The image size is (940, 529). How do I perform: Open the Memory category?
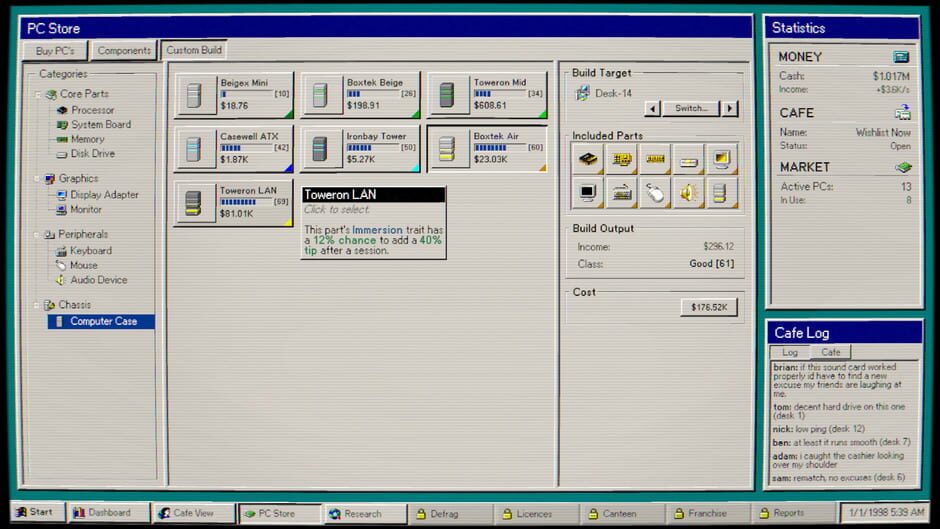80,139
